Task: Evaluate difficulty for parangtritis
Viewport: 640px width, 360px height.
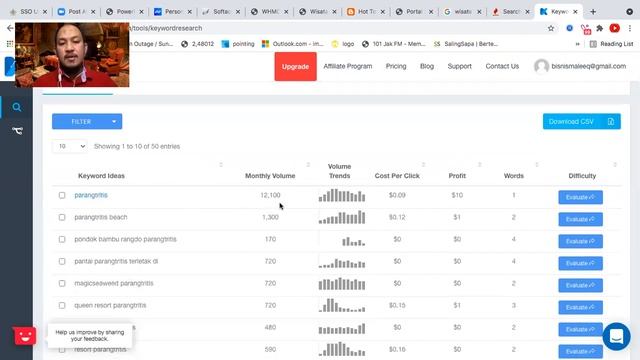Action: point(580,197)
